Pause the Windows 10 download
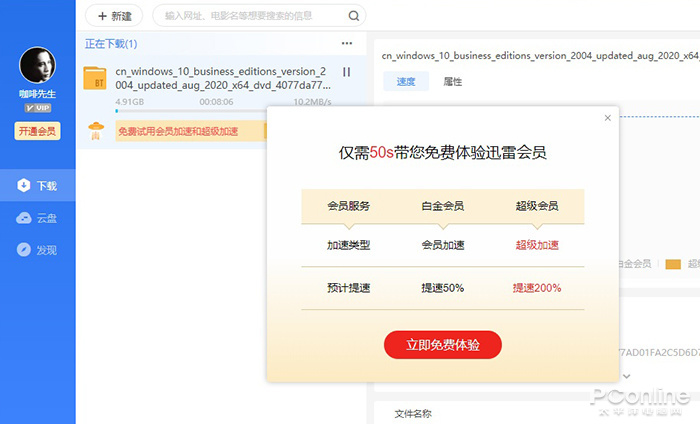 (x=347, y=72)
